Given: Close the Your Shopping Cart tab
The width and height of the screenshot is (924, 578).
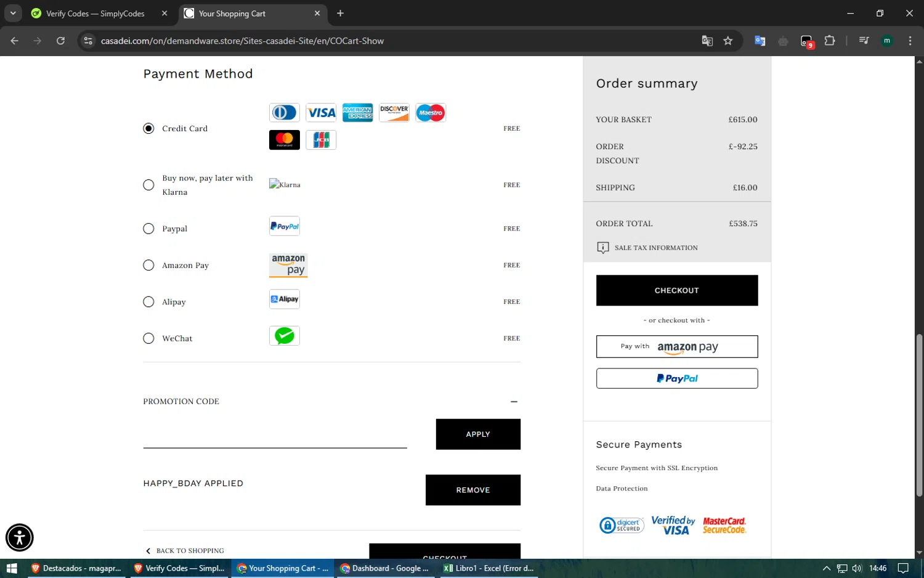Looking at the screenshot, I should (317, 14).
